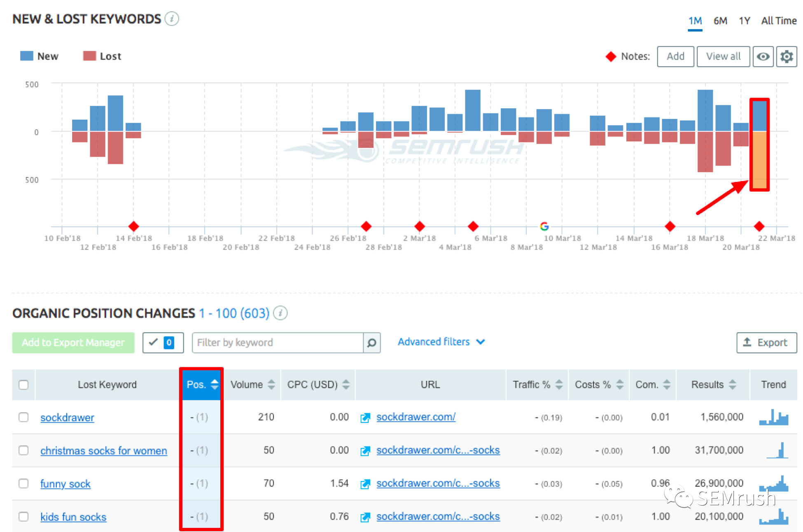The image size is (803, 532).
Task: Toggle notes visibility with the eye icon
Action: point(763,56)
